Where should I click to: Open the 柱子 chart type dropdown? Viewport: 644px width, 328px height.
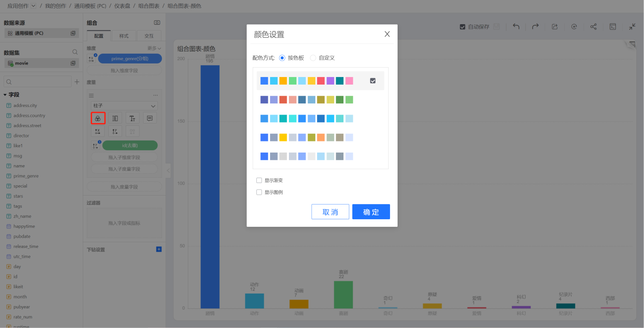[124, 106]
